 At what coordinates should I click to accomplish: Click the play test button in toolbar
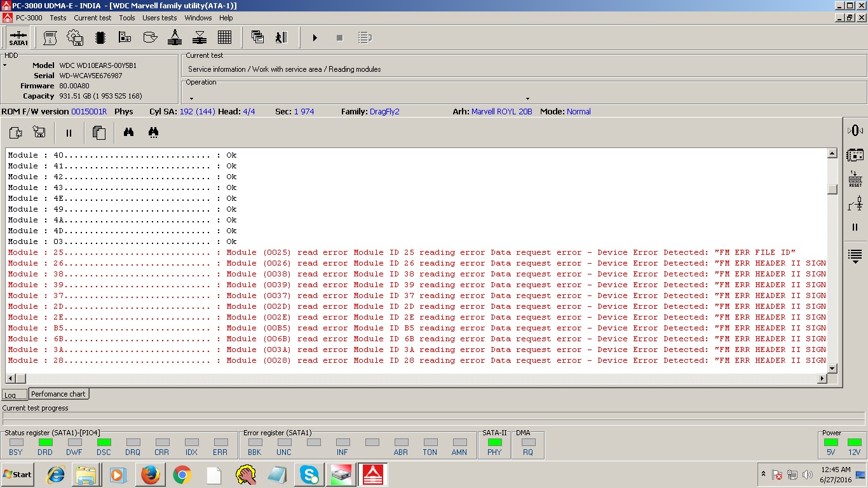pos(315,38)
